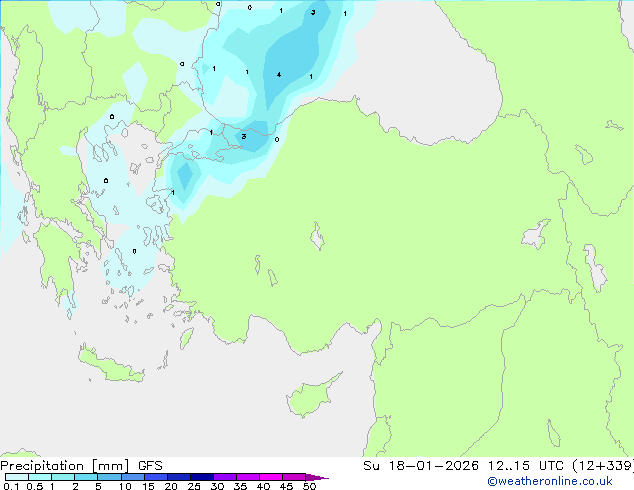Click the '4' precipitation value over the Black Sea

pyautogui.click(x=279, y=75)
